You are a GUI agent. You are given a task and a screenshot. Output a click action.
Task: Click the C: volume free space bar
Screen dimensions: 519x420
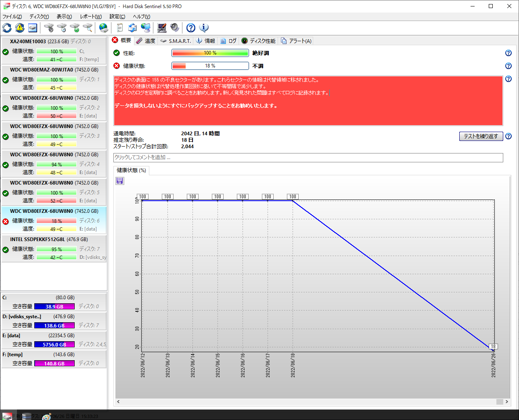pos(54,307)
